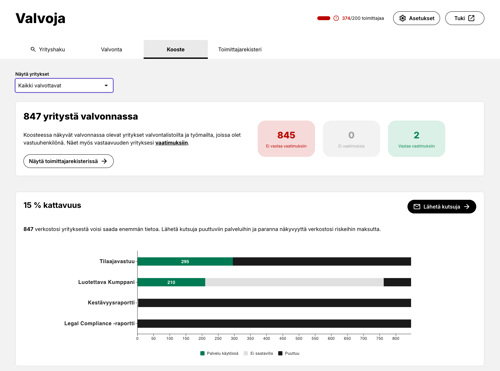This screenshot has width=500, height=371.
Task: Click the 847 yritystä valvonnassa heading
Action: 81,117
